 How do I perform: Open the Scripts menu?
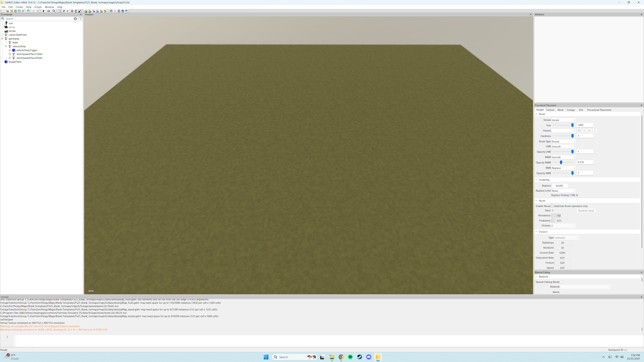tap(38, 7)
